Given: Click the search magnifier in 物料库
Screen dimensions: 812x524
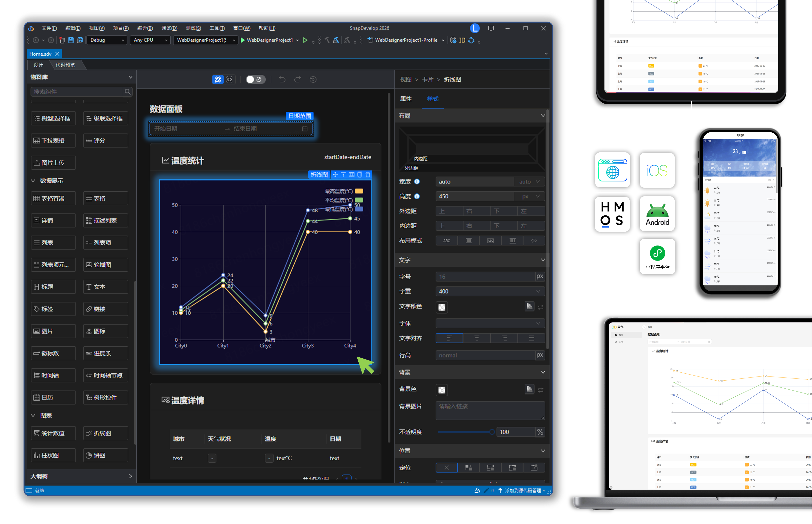Looking at the screenshot, I should coord(128,91).
